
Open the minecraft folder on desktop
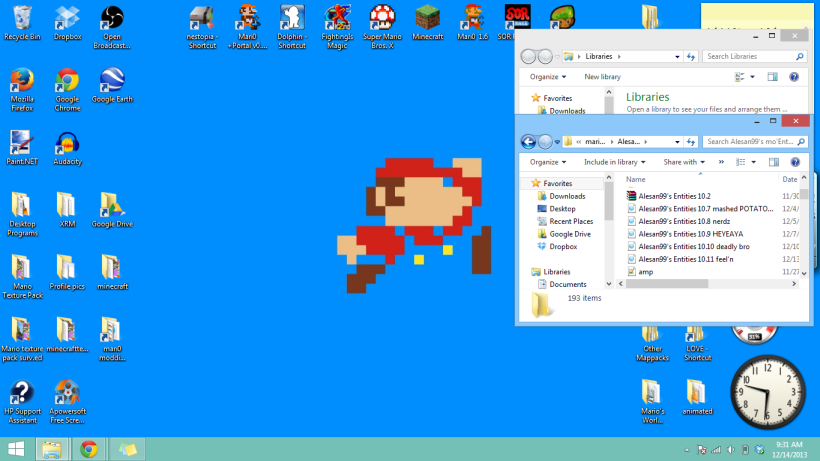point(112,273)
